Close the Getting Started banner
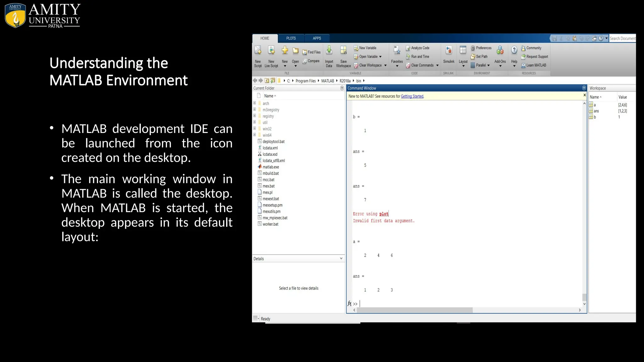 [x=585, y=95]
